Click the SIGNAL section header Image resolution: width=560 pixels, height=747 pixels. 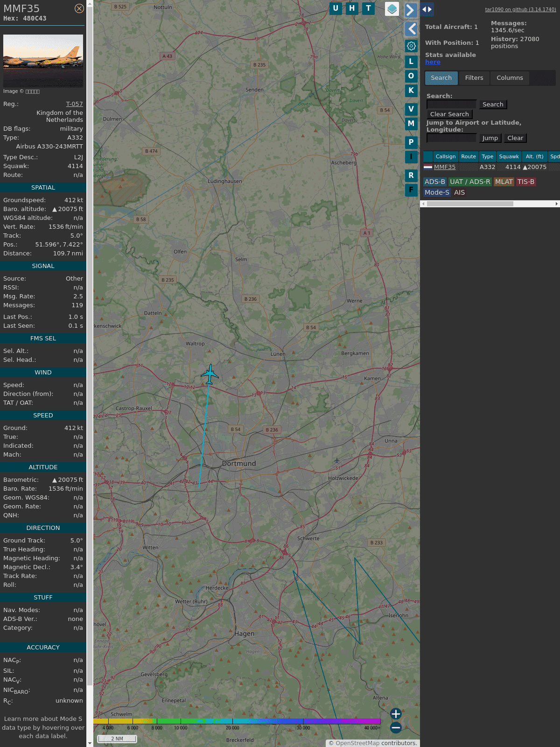click(x=43, y=266)
